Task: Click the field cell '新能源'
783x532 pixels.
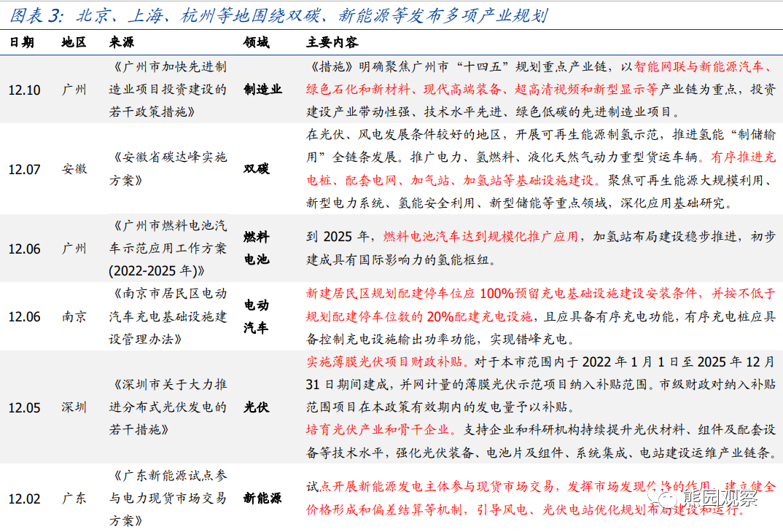Action: pos(262,498)
